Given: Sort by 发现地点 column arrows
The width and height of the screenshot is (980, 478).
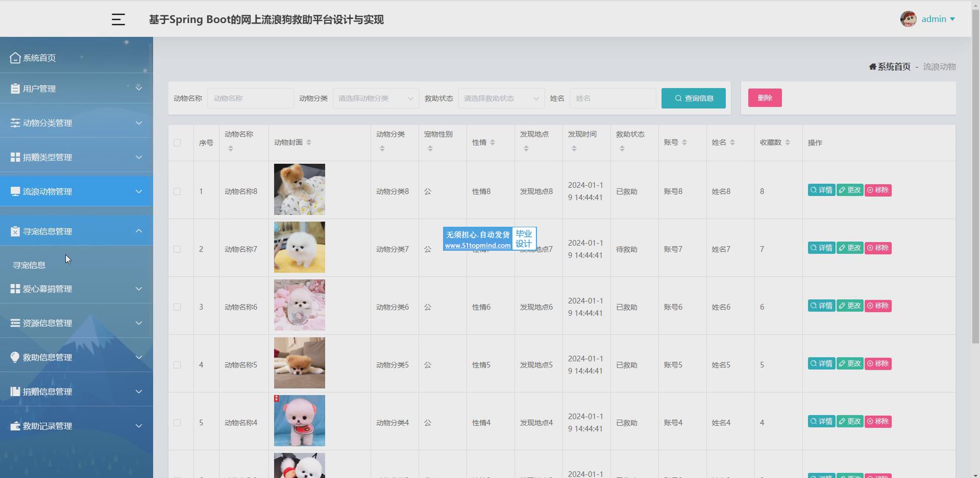Looking at the screenshot, I should point(526,149).
